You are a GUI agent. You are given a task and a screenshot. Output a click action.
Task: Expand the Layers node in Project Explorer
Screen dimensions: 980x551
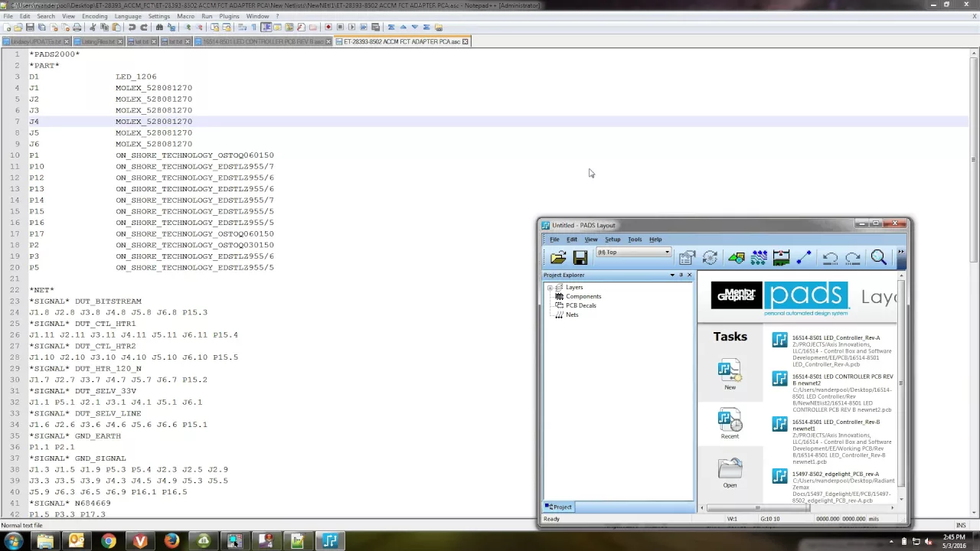pyautogui.click(x=550, y=288)
